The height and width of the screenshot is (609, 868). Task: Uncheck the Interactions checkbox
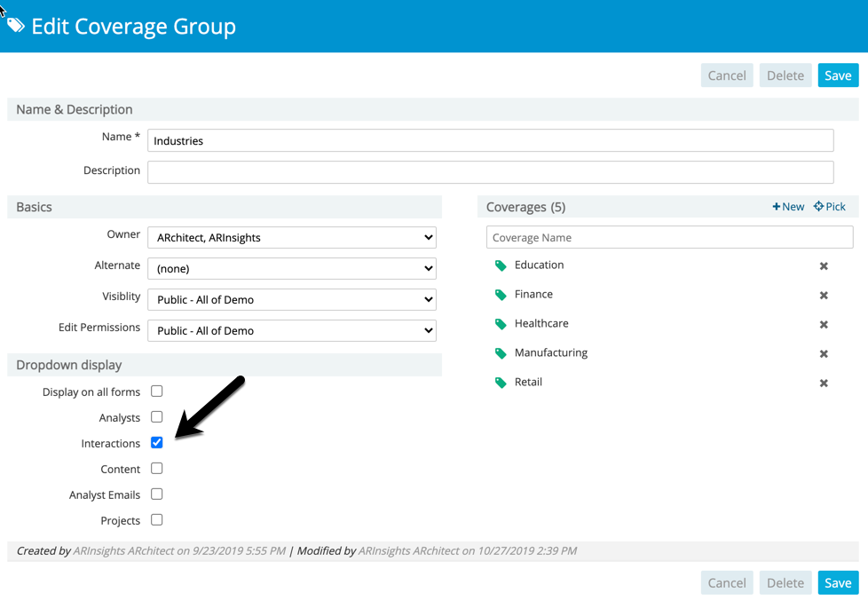pyautogui.click(x=157, y=443)
